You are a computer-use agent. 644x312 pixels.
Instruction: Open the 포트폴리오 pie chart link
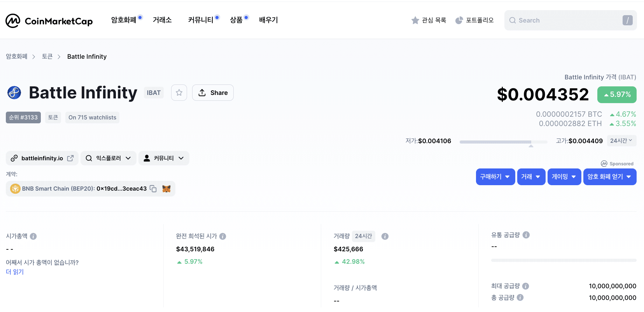474,20
